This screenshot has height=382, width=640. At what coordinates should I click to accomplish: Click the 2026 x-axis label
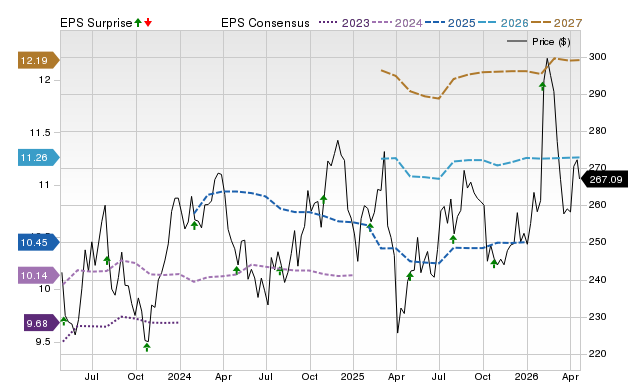pyautogui.click(x=527, y=376)
